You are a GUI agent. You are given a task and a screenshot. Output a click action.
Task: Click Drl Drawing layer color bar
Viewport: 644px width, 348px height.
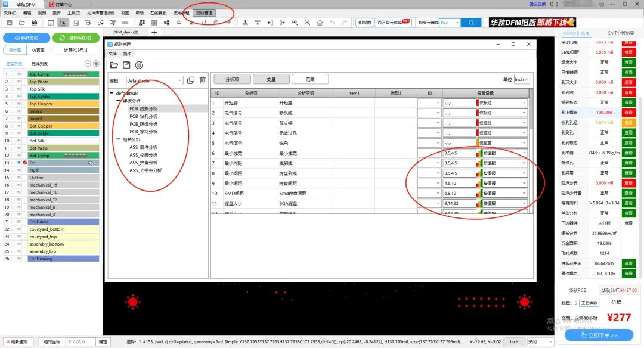pyautogui.click(x=63, y=259)
